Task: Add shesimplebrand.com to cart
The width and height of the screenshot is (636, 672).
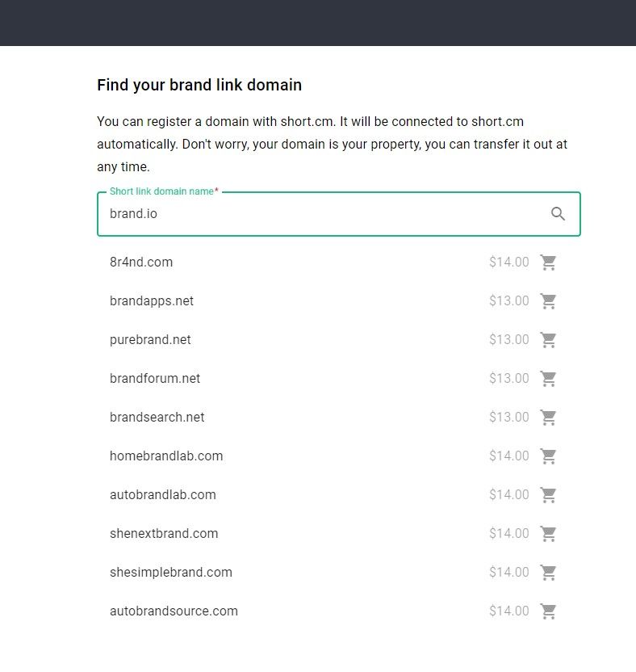Action: pyautogui.click(x=549, y=572)
